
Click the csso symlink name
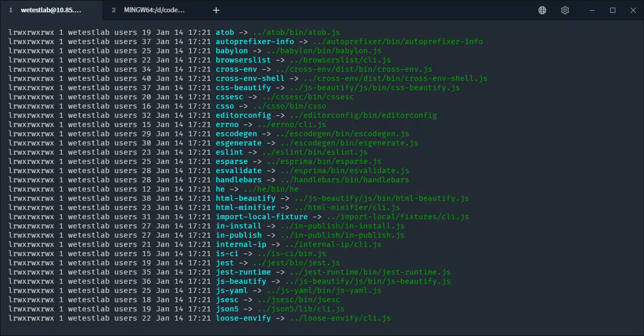coord(225,106)
